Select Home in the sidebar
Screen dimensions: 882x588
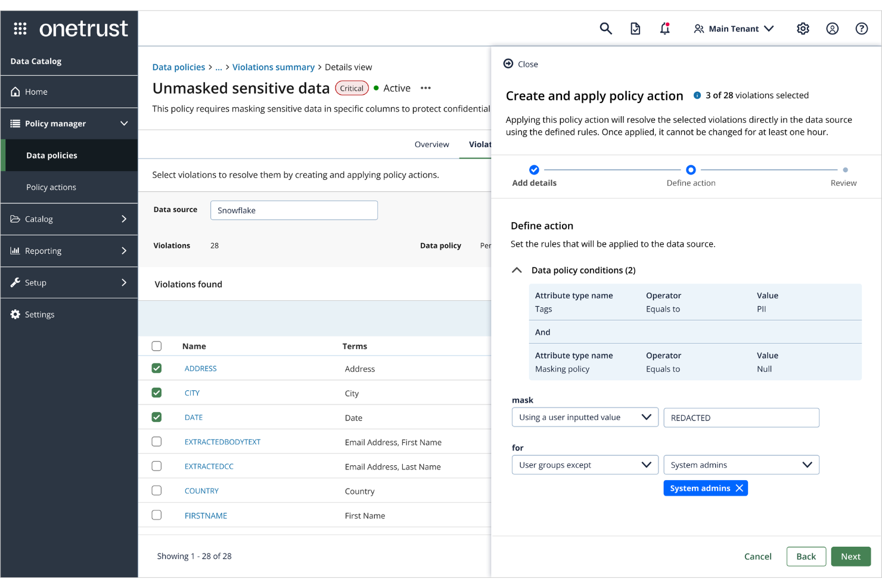35,91
